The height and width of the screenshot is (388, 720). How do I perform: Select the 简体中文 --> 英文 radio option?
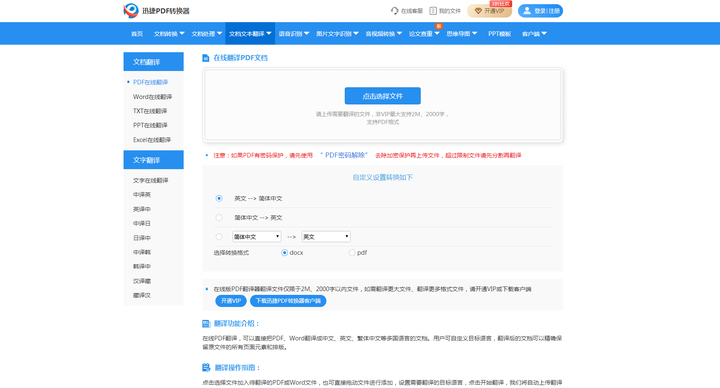tap(219, 218)
